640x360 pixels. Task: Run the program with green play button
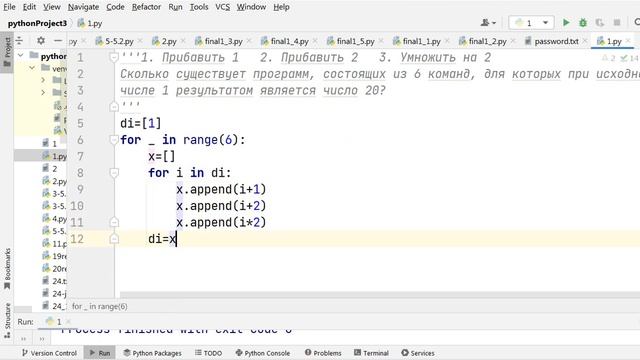(566, 22)
